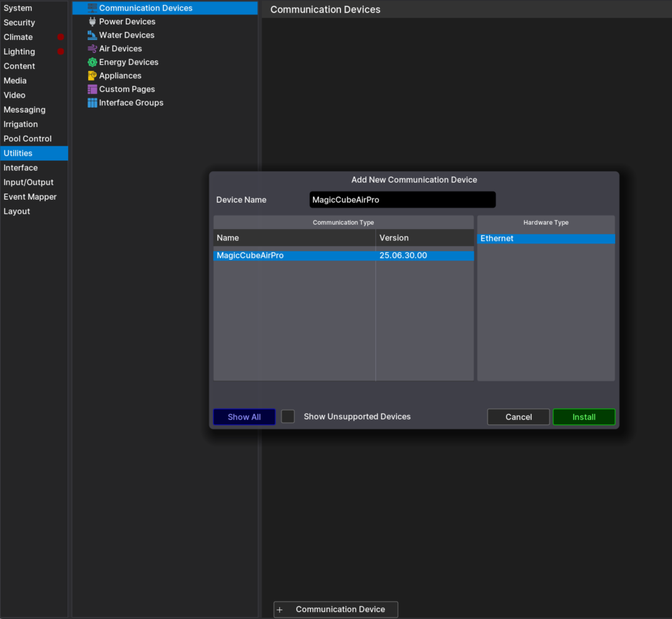672x619 pixels.
Task: Enable the Show Unsupported Devices checkbox
Action: point(288,416)
